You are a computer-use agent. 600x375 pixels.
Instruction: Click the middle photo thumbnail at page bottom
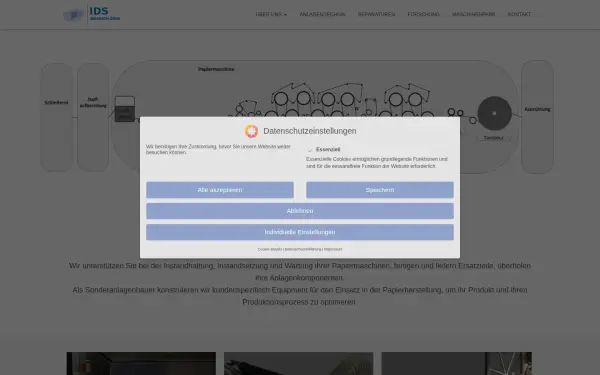(x=298, y=364)
